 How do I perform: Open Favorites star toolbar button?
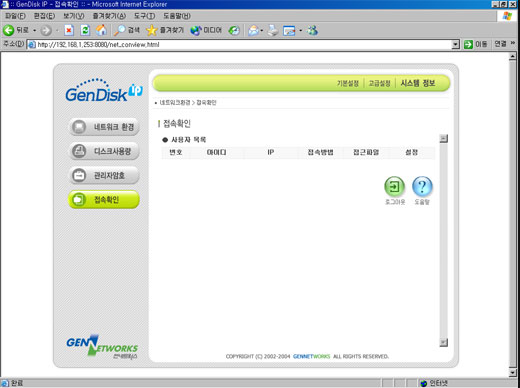click(165, 30)
